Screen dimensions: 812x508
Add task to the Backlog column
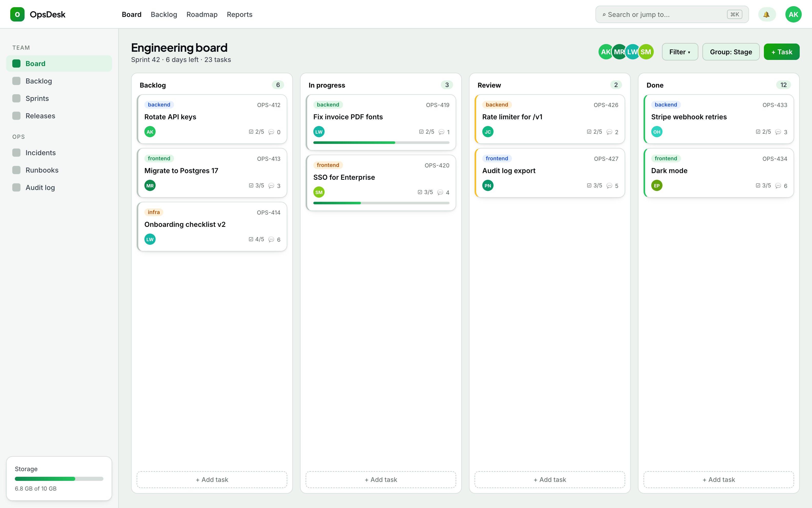(212, 479)
